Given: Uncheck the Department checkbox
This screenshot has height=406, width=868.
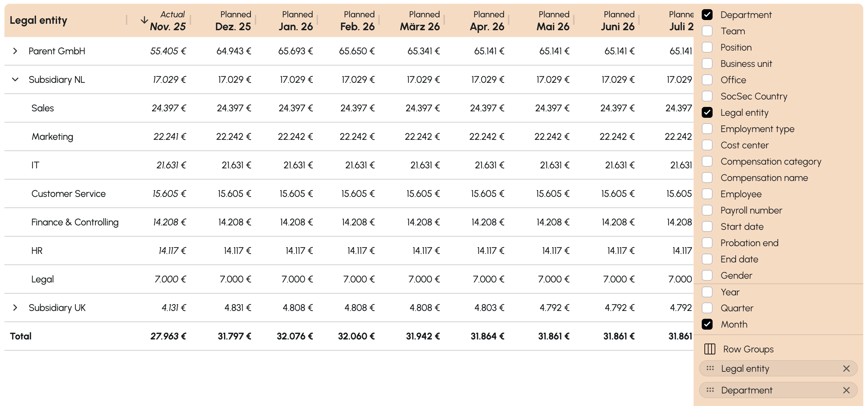Looking at the screenshot, I should click(707, 15).
